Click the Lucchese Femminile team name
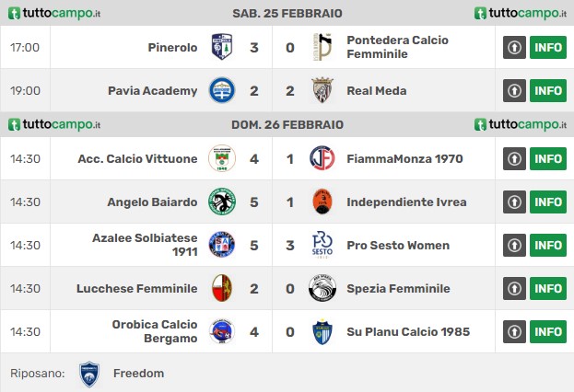 point(137,289)
